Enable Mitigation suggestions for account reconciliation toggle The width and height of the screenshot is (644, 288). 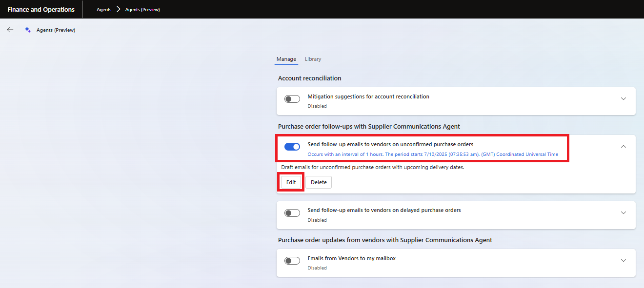[x=292, y=99]
